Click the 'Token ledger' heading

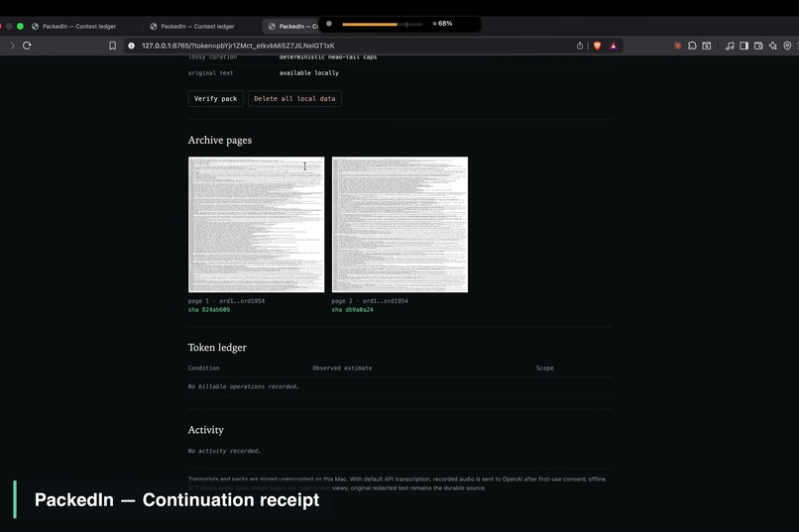tap(217, 347)
